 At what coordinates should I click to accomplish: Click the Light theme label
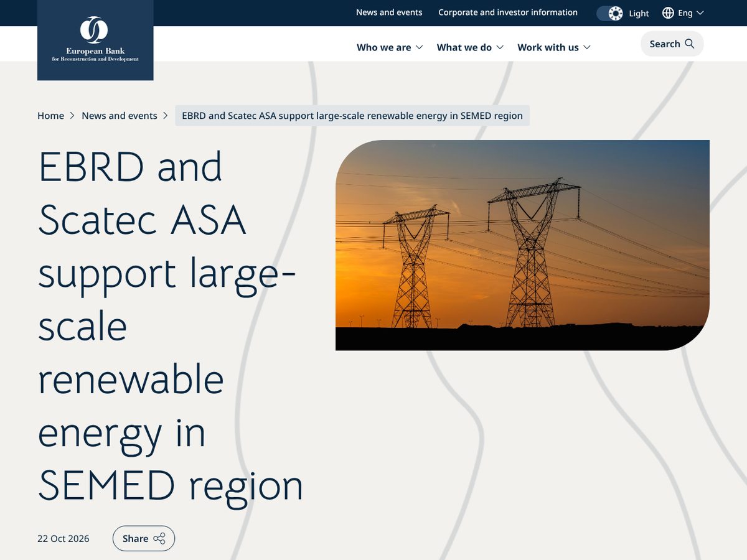coord(639,13)
